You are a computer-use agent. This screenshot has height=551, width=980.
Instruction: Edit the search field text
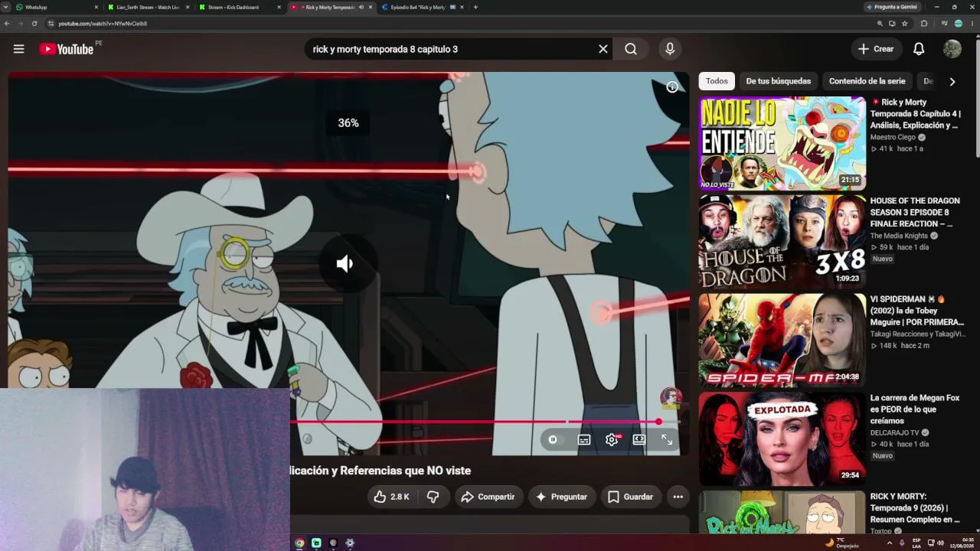452,49
